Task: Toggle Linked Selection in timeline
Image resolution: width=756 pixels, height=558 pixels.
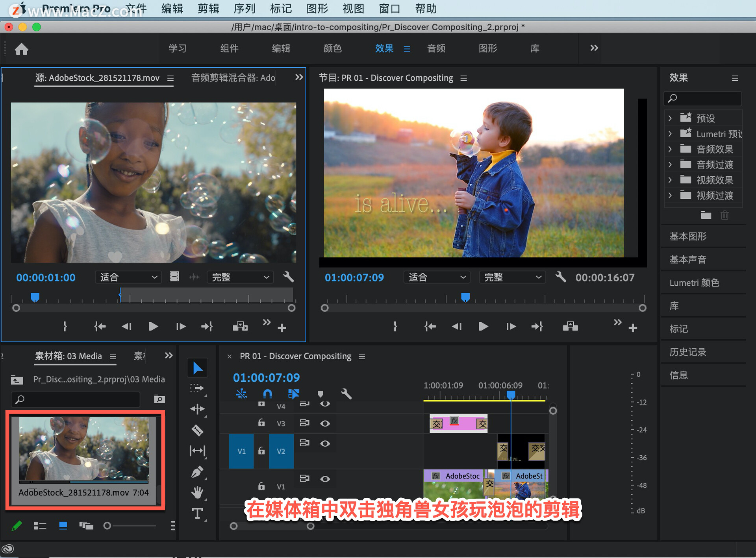Action: pos(294,394)
